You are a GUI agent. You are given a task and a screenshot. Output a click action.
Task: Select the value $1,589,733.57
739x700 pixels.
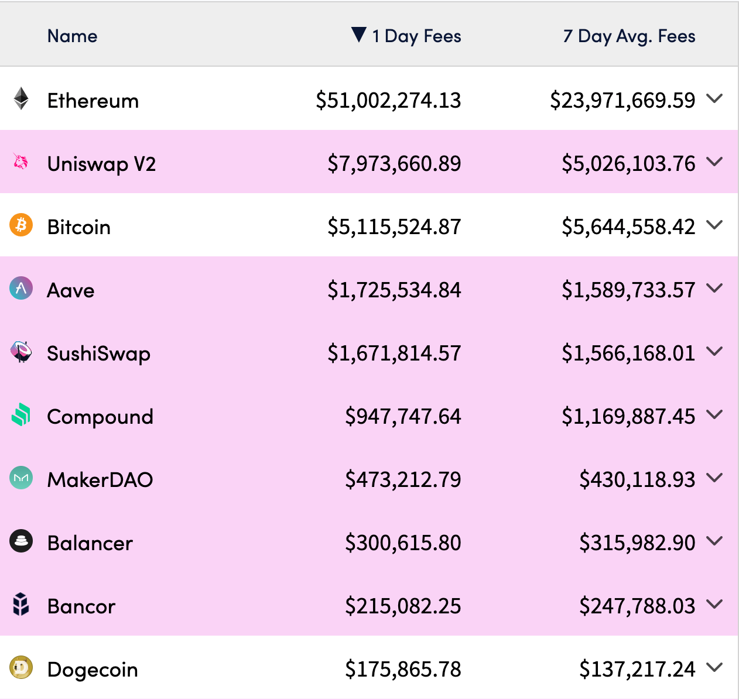point(629,290)
